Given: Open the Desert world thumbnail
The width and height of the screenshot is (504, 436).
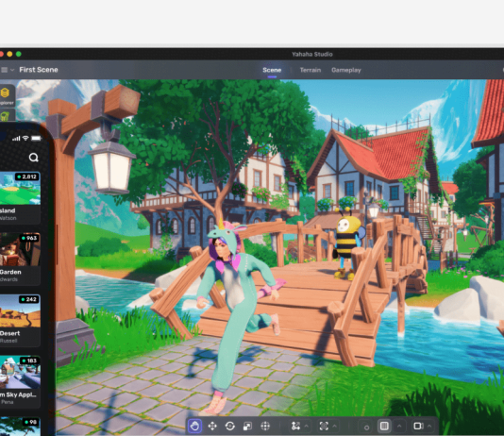Looking at the screenshot, I should point(20,311).
